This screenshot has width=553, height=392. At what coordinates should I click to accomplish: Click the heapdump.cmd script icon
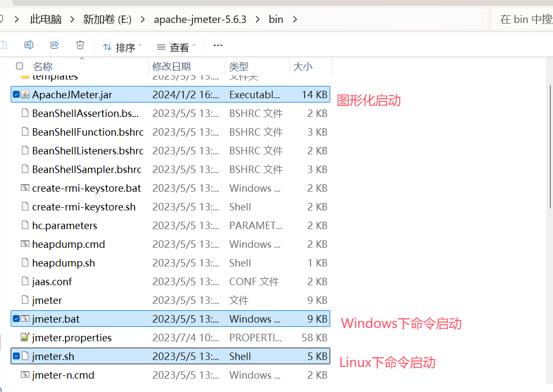tap(25, 244)
